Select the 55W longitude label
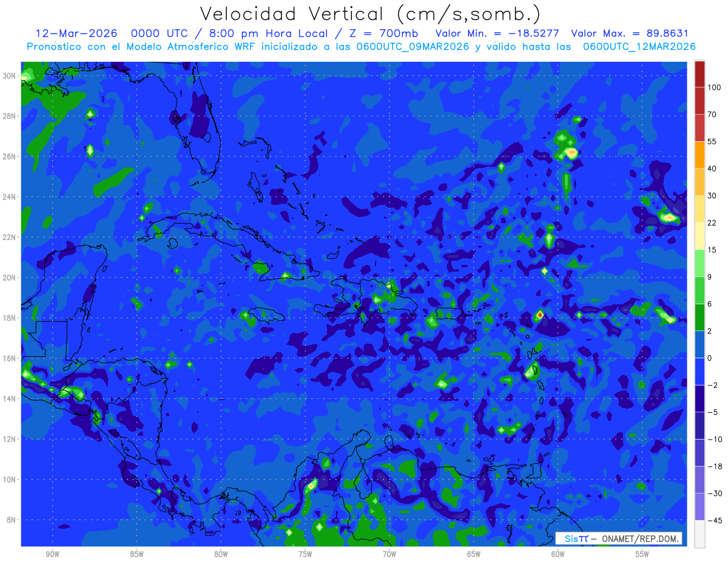The width and height of the screenshot is (728, 562). [642, 554]
